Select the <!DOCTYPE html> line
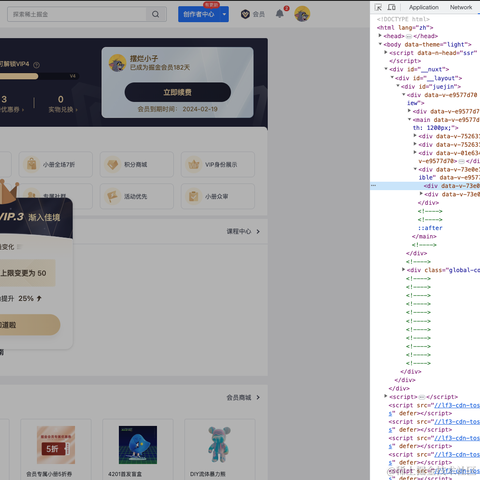 click(403, 19)
